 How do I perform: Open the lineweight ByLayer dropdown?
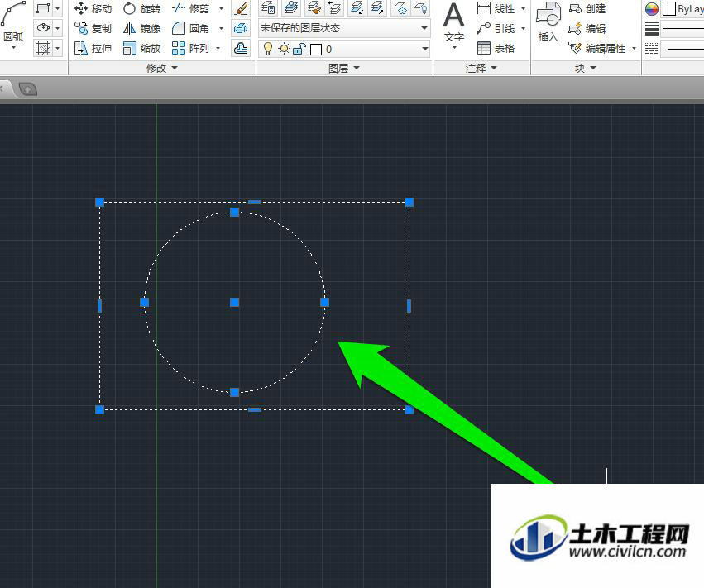tap(683, 29)
